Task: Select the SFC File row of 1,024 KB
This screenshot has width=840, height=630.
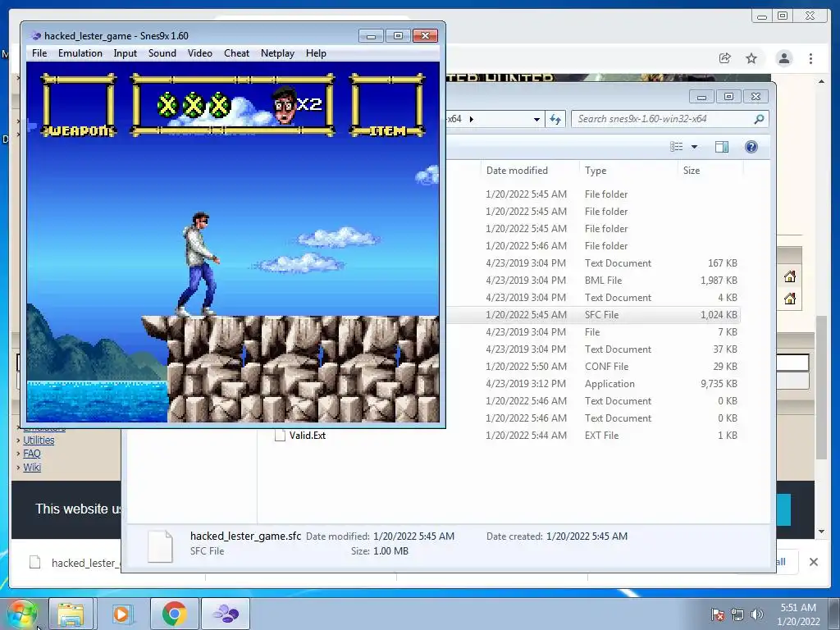Action: pyautogui.click(x=592, y=315)
